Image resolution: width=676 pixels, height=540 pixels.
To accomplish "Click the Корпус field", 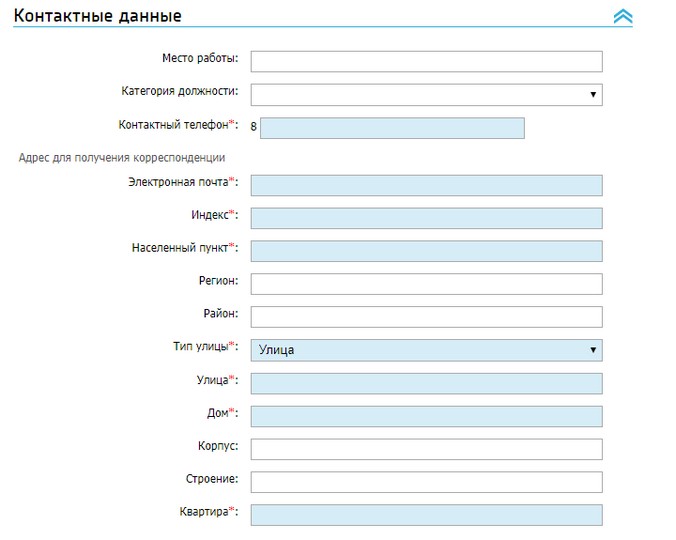I will pyautogui.click(x=426, y=449).
